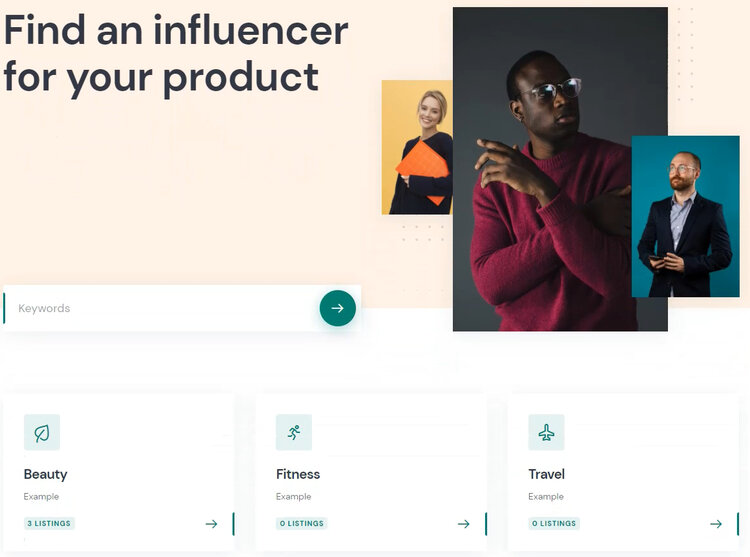Click the arrow on the Travel card
750x557 pixels.
[716, 524]
